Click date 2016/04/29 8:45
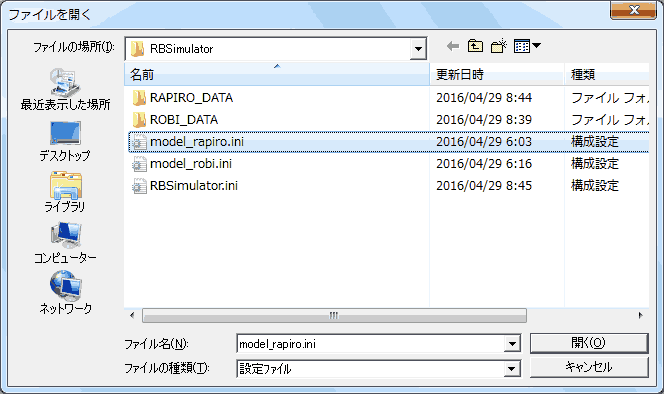 (x=484, y=186)
